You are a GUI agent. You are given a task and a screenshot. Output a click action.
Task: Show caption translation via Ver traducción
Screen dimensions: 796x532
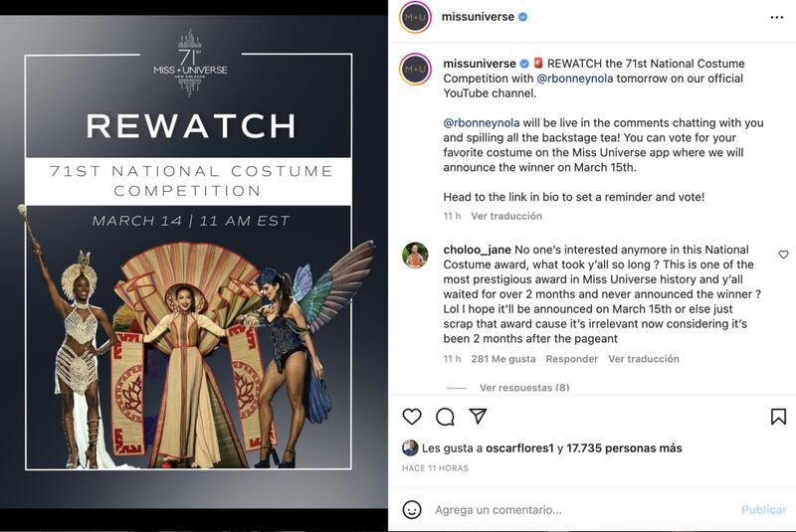coord(506,216)
